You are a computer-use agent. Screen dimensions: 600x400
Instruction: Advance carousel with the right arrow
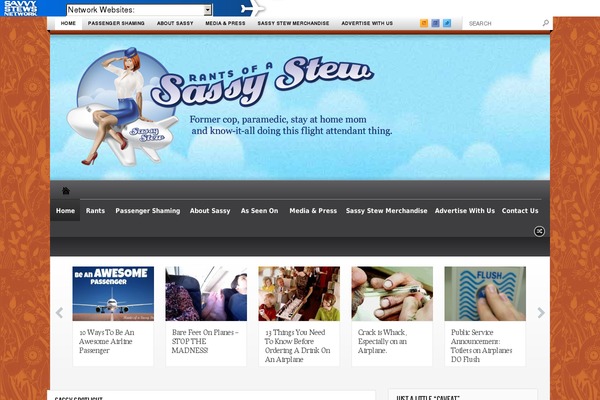(x=541, y=313)
